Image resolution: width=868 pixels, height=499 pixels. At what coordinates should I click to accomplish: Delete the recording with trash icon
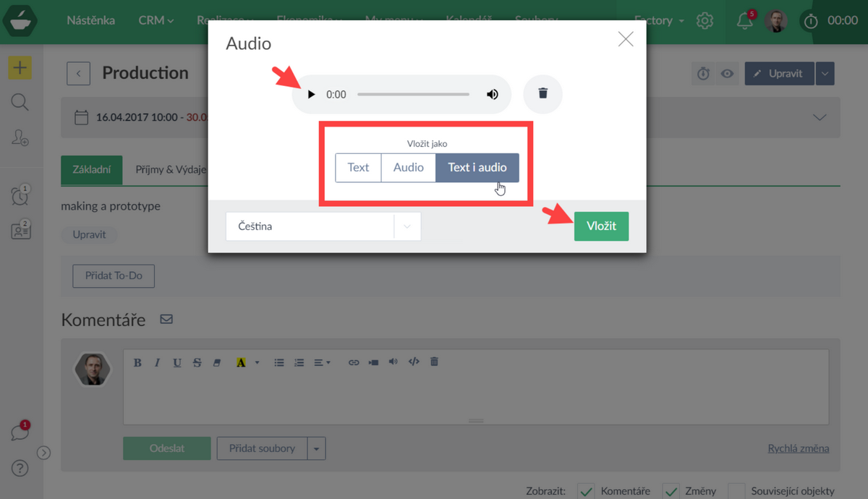point(542,94)
